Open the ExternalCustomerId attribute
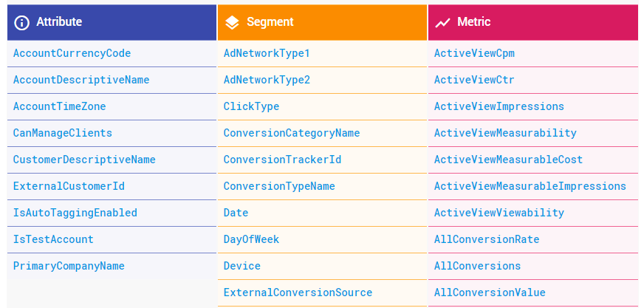Viewport: 644px width, 308px height. click(69, 186)
